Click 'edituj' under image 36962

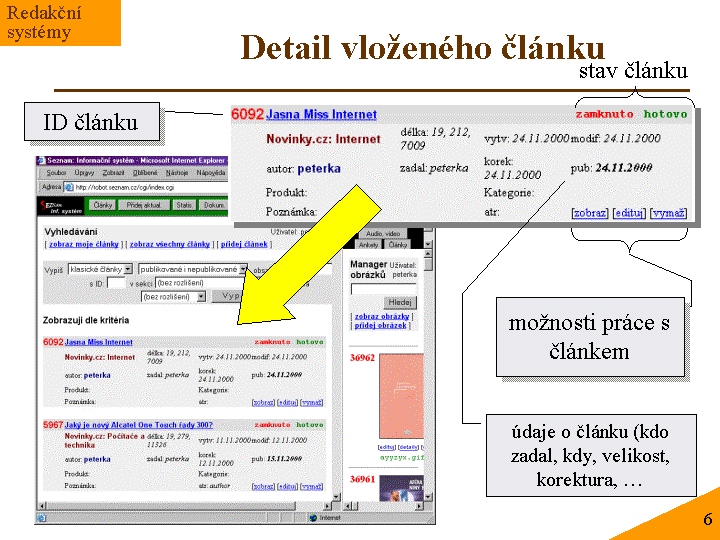point(387,447)
